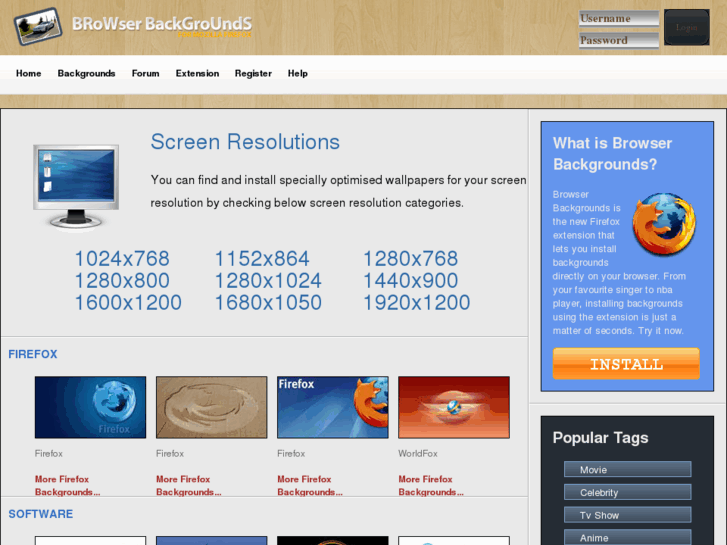Select the 1440x900 resolution link

pos(410,281)
